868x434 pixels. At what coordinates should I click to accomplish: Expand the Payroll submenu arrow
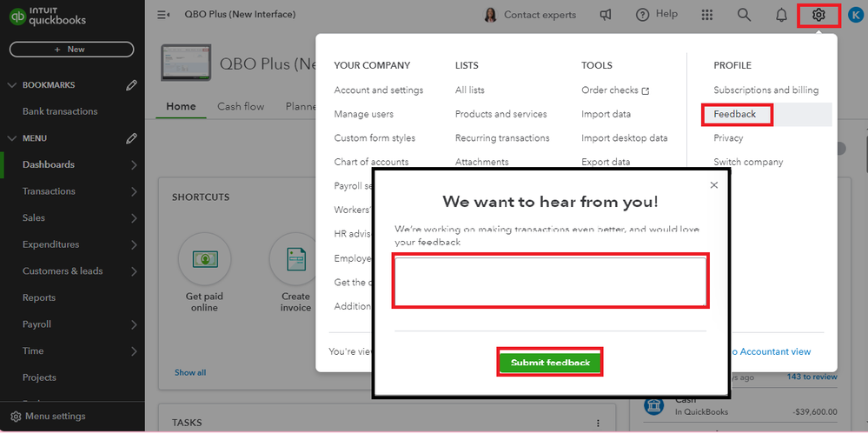[134, 324]
